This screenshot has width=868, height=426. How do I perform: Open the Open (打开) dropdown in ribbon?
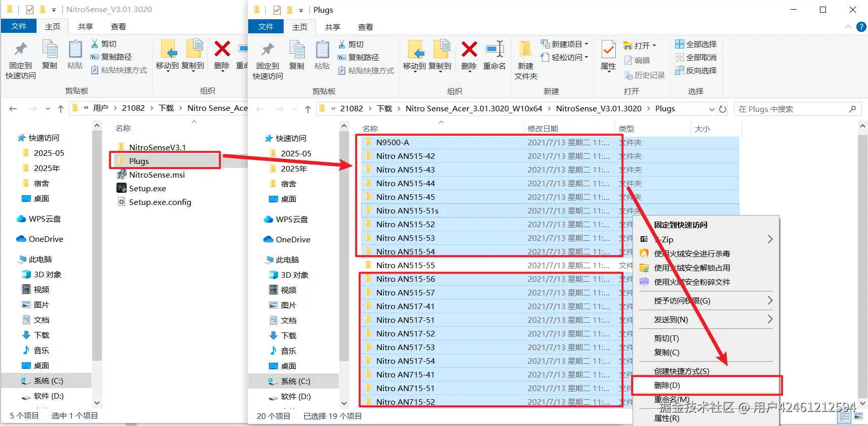pos(640,45)
